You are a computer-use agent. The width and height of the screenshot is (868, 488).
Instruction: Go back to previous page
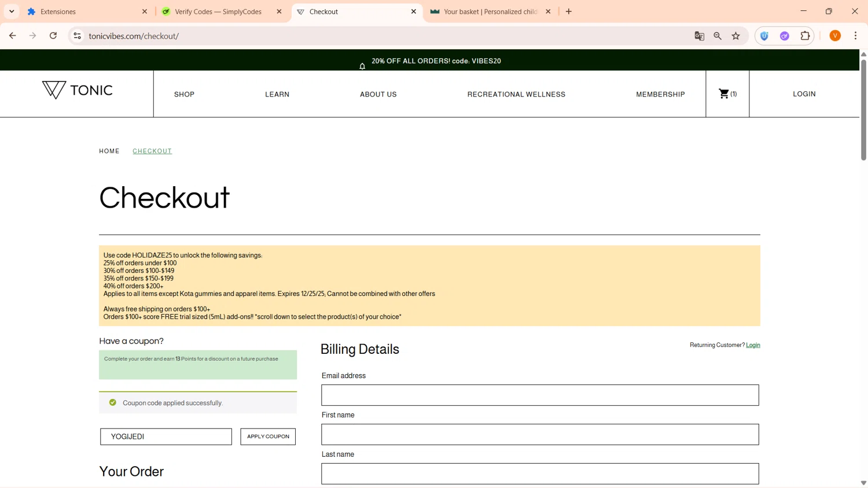[12, 36]
